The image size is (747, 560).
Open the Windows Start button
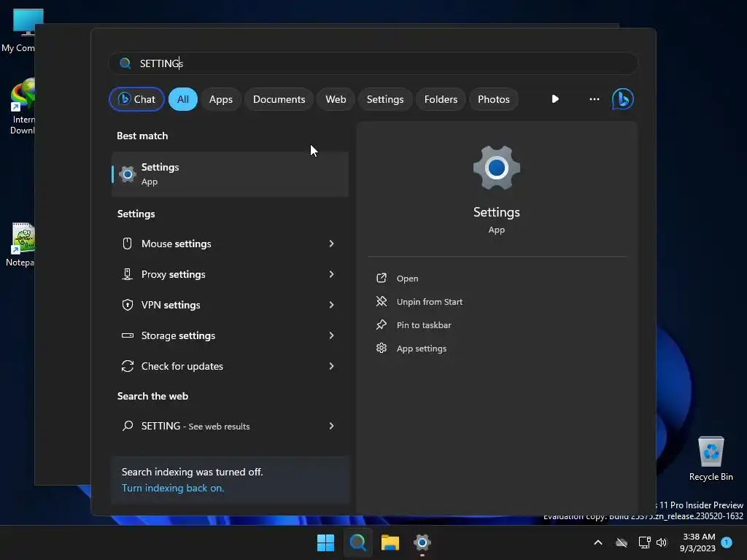pyautogui.click(x=326, y=542)
